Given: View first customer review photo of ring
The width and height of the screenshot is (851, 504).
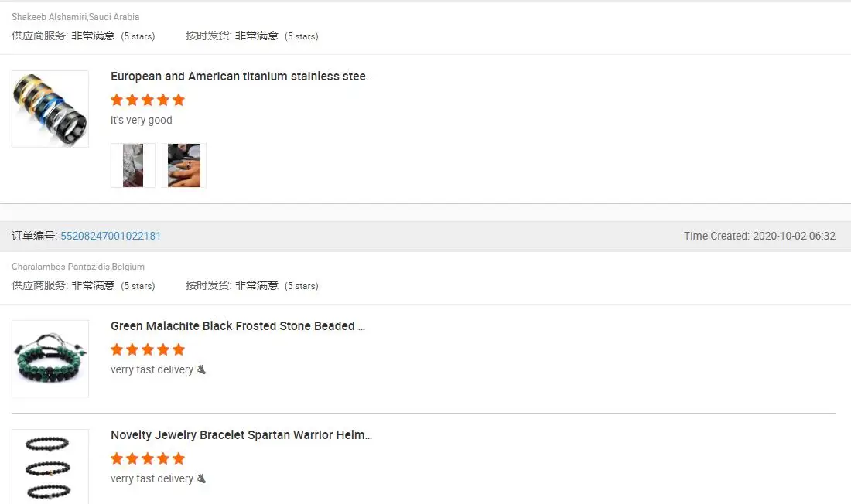Looking at the screenshot, I should (133, 165).
